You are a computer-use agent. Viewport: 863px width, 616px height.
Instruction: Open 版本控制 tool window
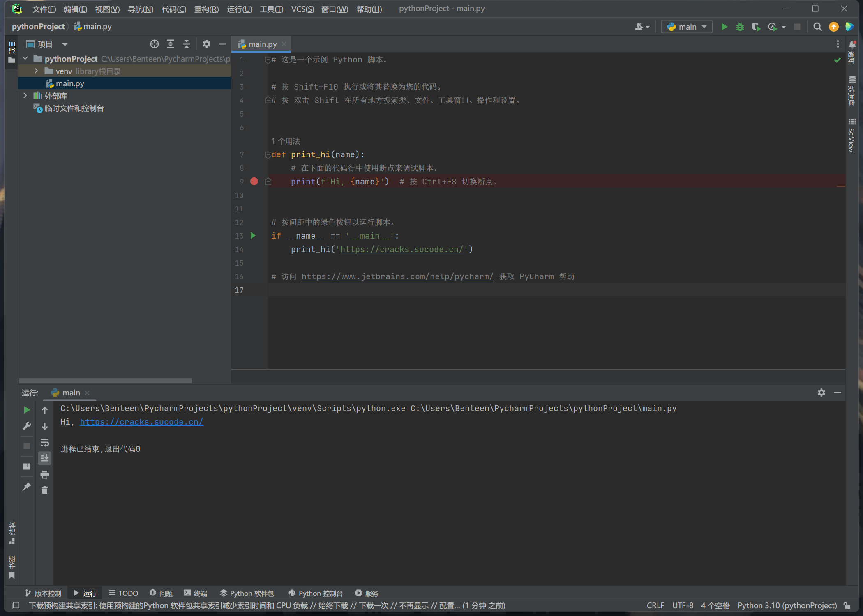(43, 593)
